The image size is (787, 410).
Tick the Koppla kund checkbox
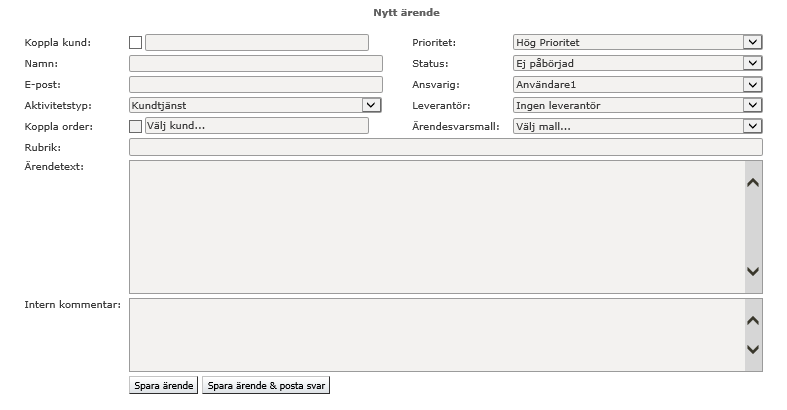tap(136, 43)
